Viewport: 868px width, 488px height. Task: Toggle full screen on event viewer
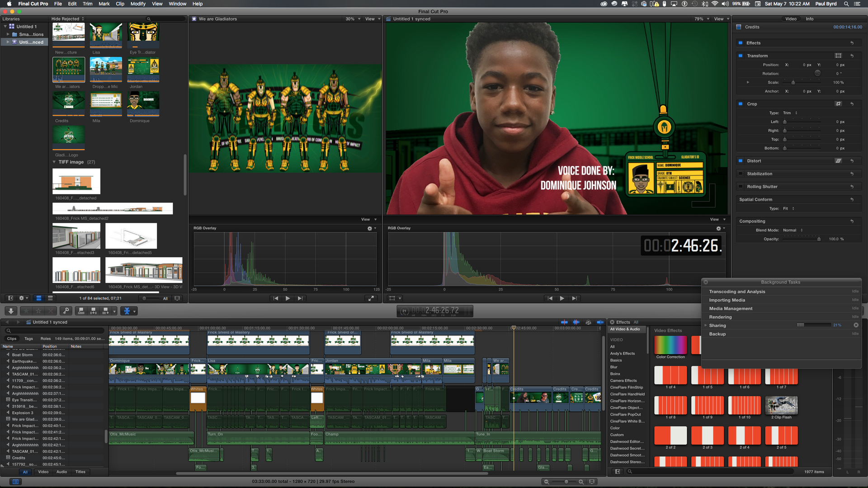tap(371, 298)
